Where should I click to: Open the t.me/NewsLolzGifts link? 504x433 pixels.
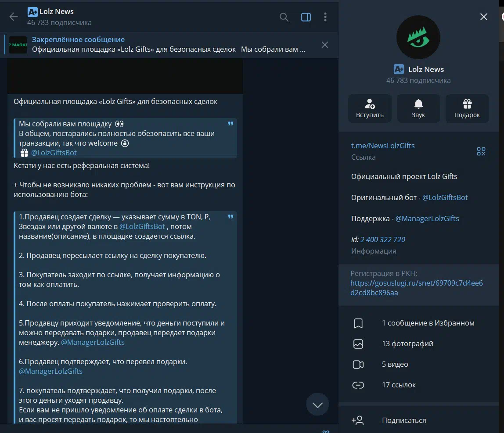383,146
